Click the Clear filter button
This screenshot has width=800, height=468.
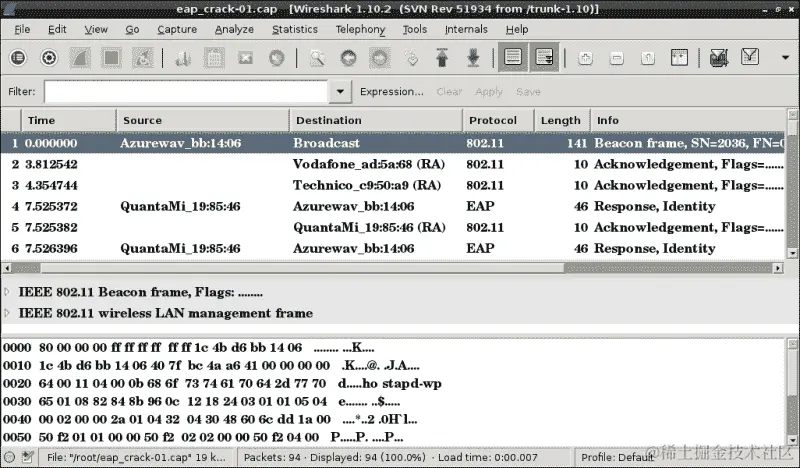[x=449, y=92]
